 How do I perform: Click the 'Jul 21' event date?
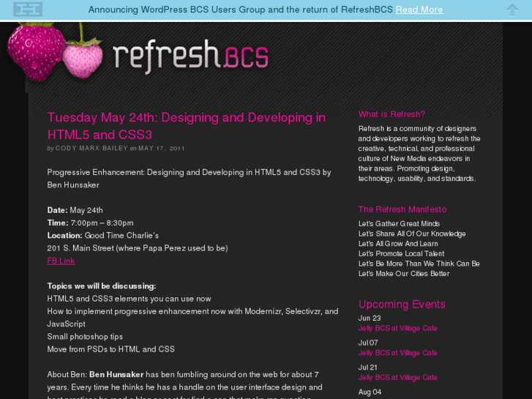368,367
